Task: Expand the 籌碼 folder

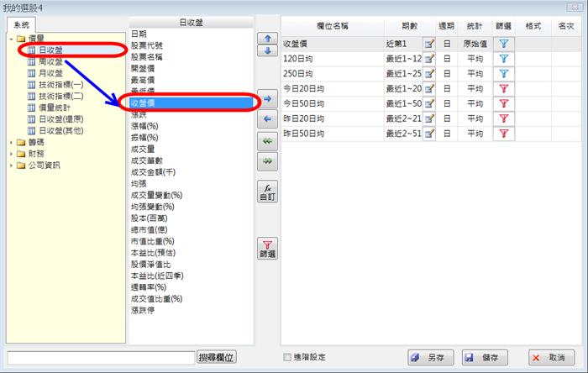Action: (x=11, y=143)
